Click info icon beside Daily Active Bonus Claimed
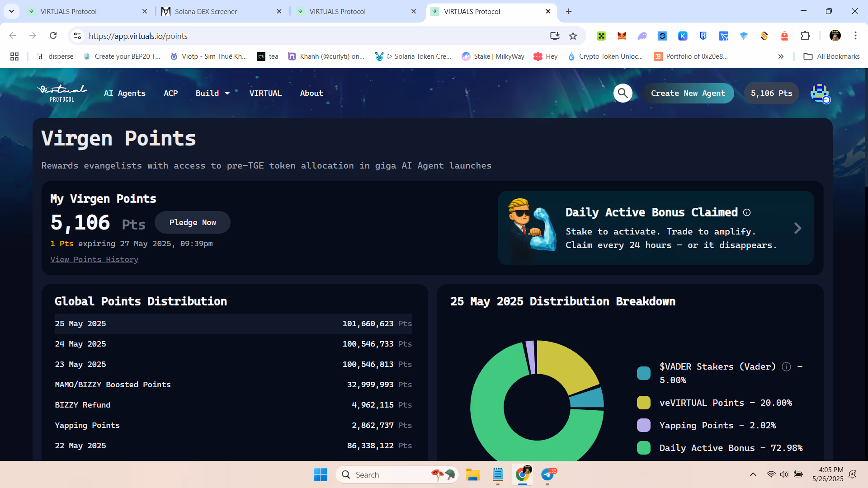The image size is (868, 488). pyautogui.click(x=747, y=212)
